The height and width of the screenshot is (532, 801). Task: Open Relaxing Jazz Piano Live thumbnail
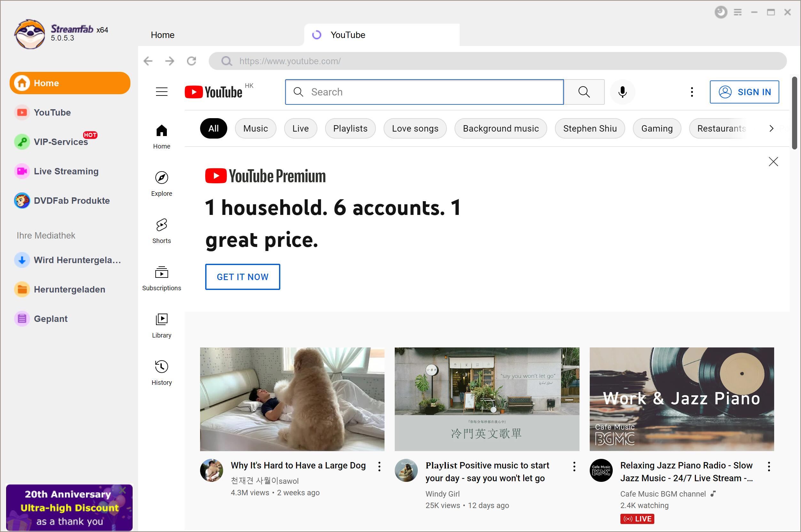coord(682,399)
